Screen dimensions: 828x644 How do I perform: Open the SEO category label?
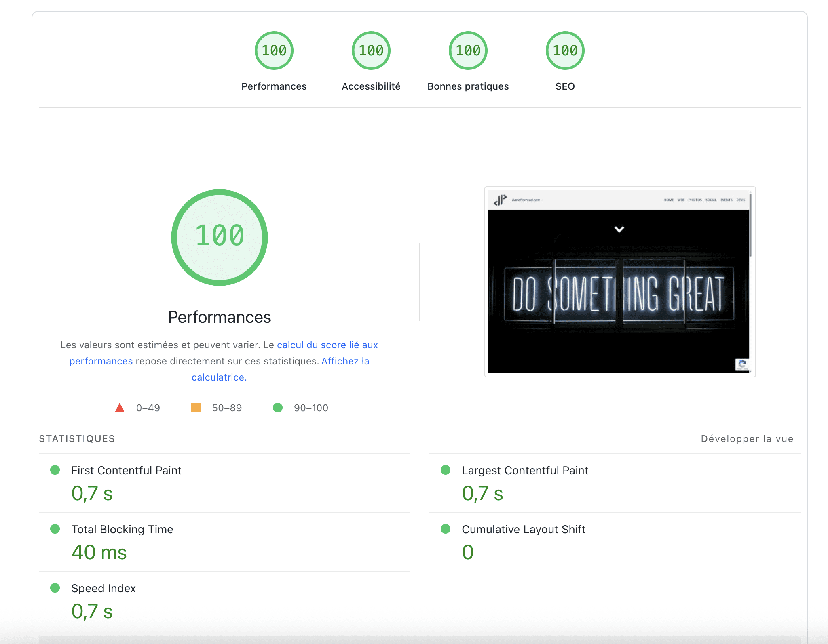pyautogui.click(x=565, y=86)
